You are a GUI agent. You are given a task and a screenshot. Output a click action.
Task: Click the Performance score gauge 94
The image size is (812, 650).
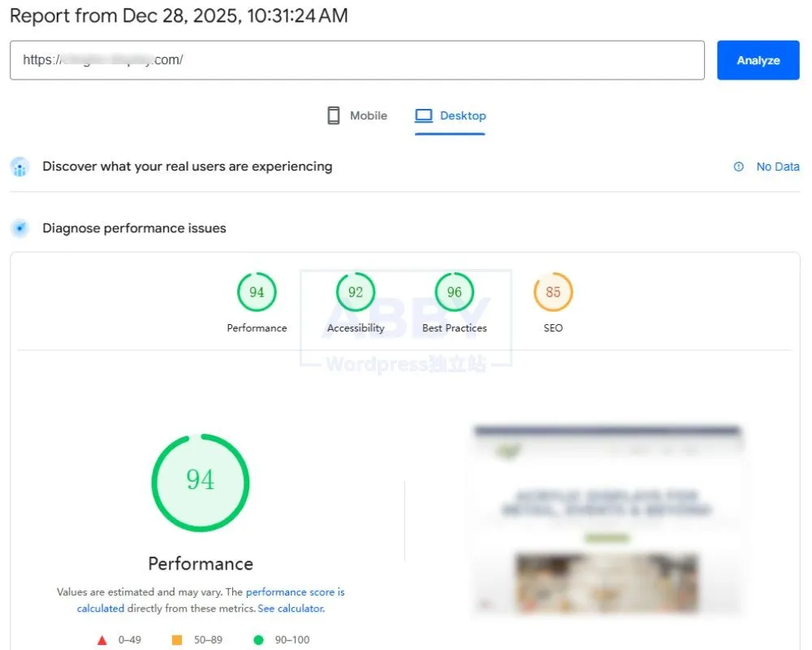(x=257, y=292)
